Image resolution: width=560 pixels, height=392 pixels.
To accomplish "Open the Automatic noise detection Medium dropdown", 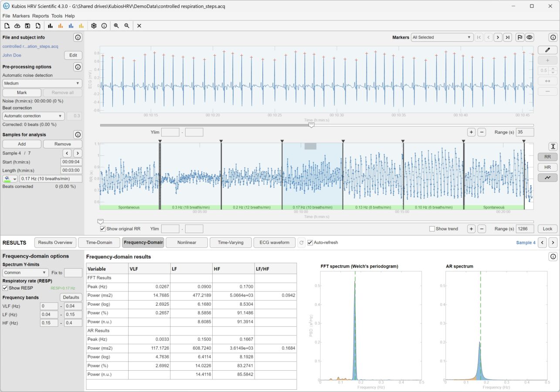I will click(42, 83).
